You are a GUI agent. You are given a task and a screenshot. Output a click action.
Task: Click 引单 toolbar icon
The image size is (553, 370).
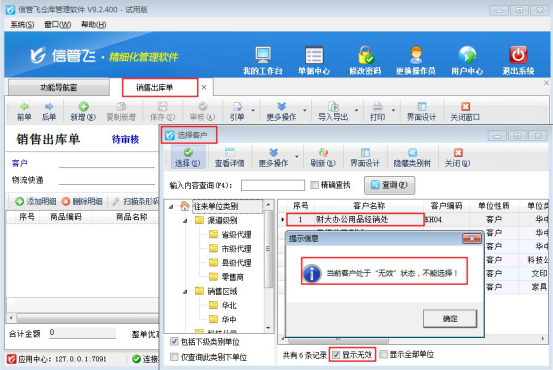[x=237, y=111]
